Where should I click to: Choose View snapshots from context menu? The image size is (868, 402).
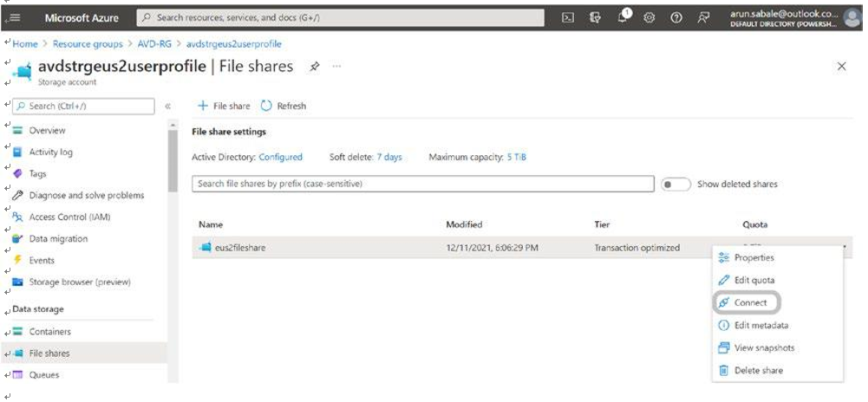pos(764,347)
